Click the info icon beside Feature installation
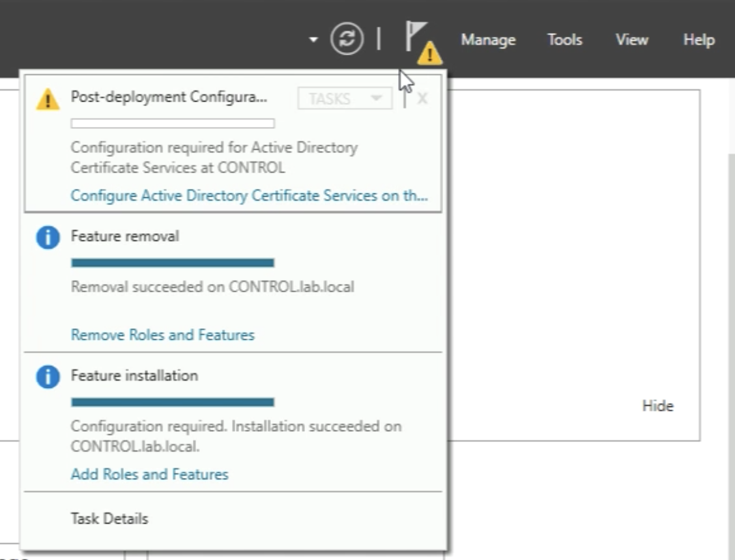This screenshot has width=735, height=560. click(x=48, y=377)
